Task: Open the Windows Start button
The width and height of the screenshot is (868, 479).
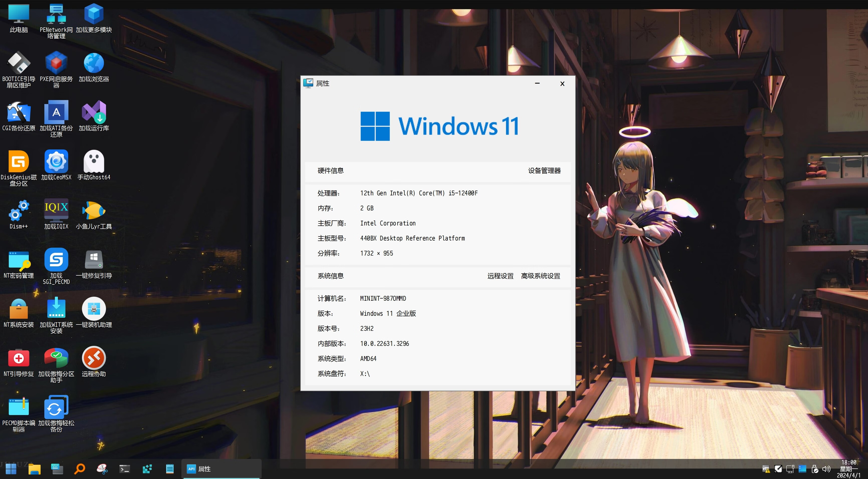Action: coord(11,469)
